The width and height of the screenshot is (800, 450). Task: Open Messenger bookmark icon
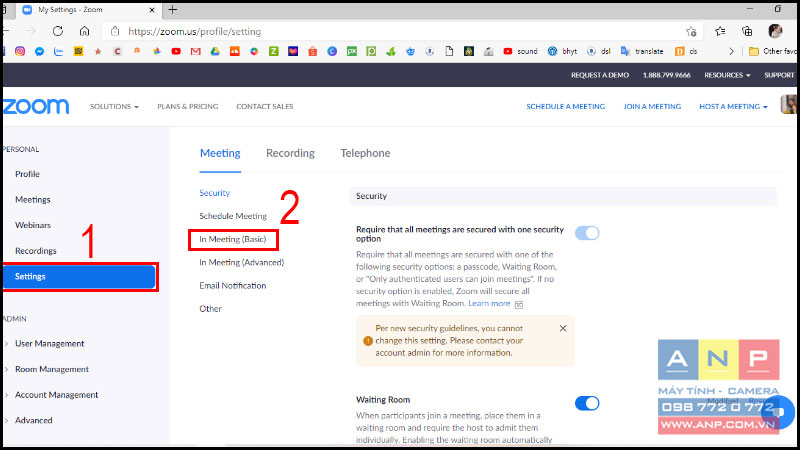point(39,52)
